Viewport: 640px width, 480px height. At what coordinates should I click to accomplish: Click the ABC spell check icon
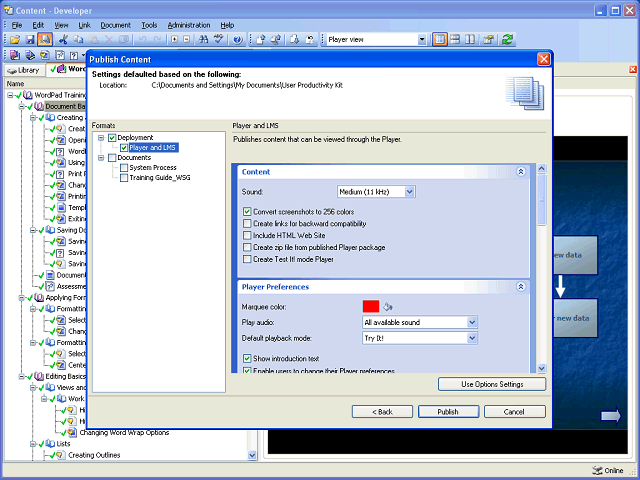click(219, 39)
